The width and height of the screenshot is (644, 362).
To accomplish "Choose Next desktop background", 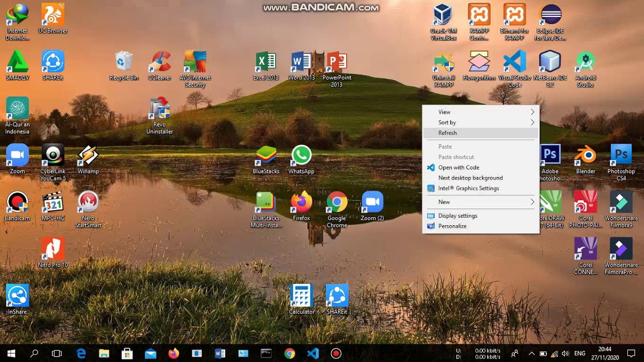I will [480, 178].
